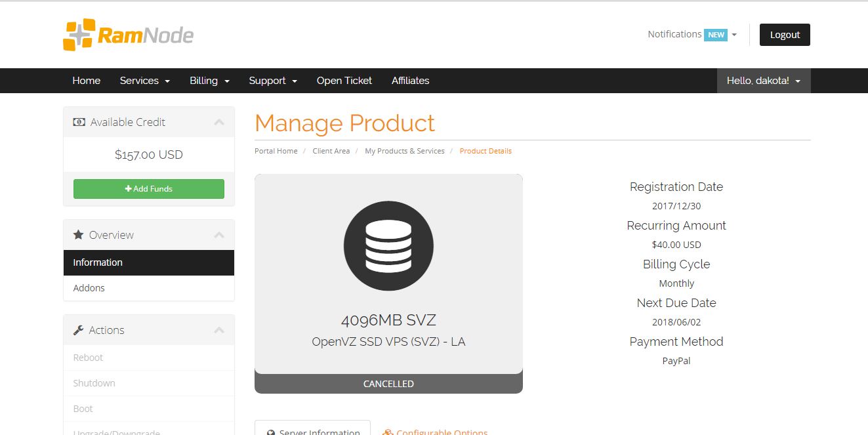Viewport: 868px width, 435px height.
Task: Open the Affiliates page
Action: click(x=411, y=81)
